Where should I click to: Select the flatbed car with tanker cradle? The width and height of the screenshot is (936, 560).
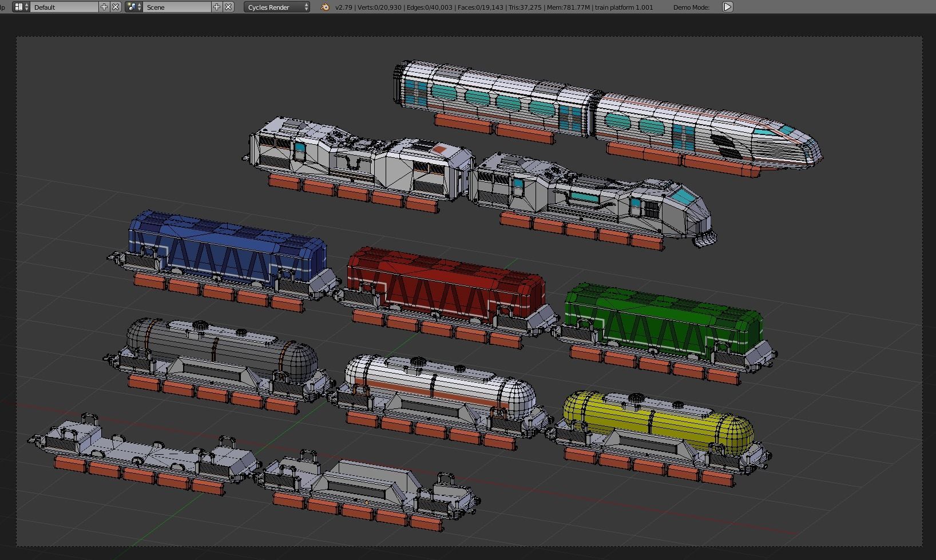(x=366, y=486)
